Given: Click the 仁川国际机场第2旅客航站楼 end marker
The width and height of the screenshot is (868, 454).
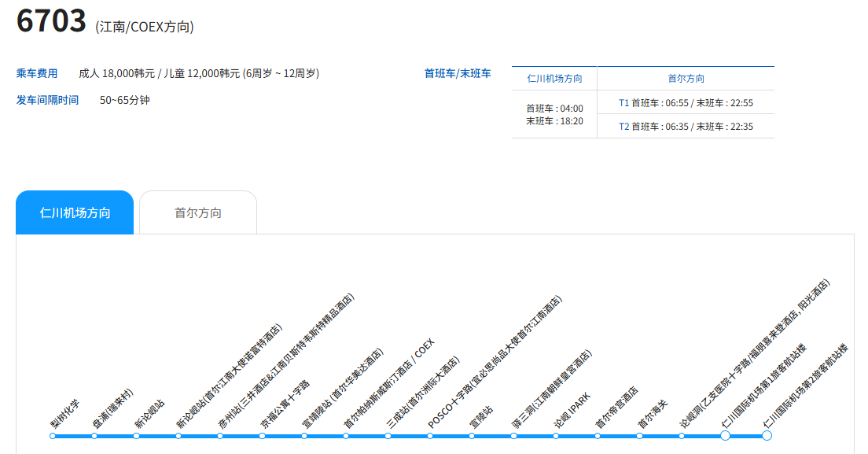Looking at the screenshot, I should pos(767,435).
